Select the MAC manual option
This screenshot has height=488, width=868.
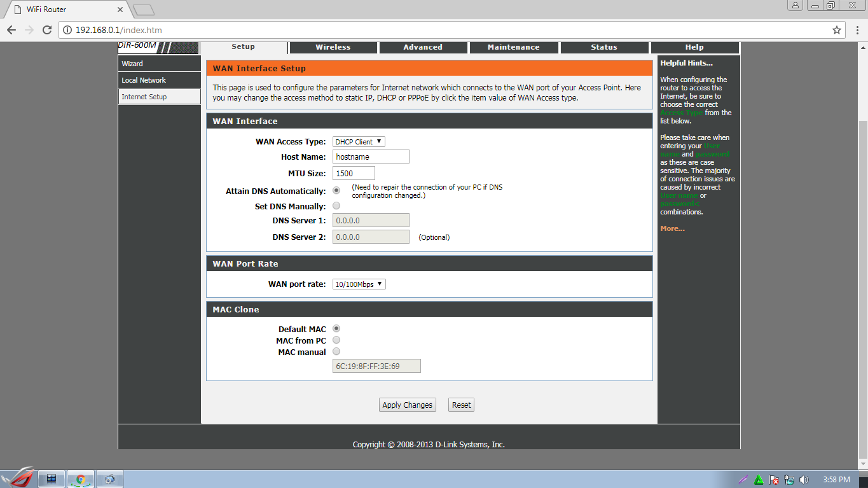click(x=336, y=351)
